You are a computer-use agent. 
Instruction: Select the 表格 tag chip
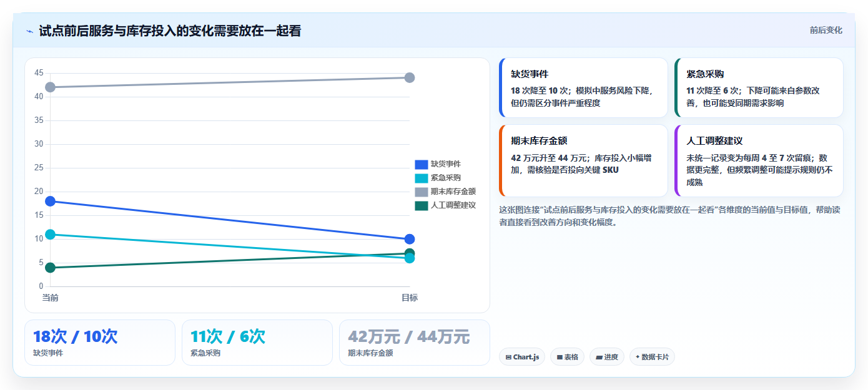567,357
